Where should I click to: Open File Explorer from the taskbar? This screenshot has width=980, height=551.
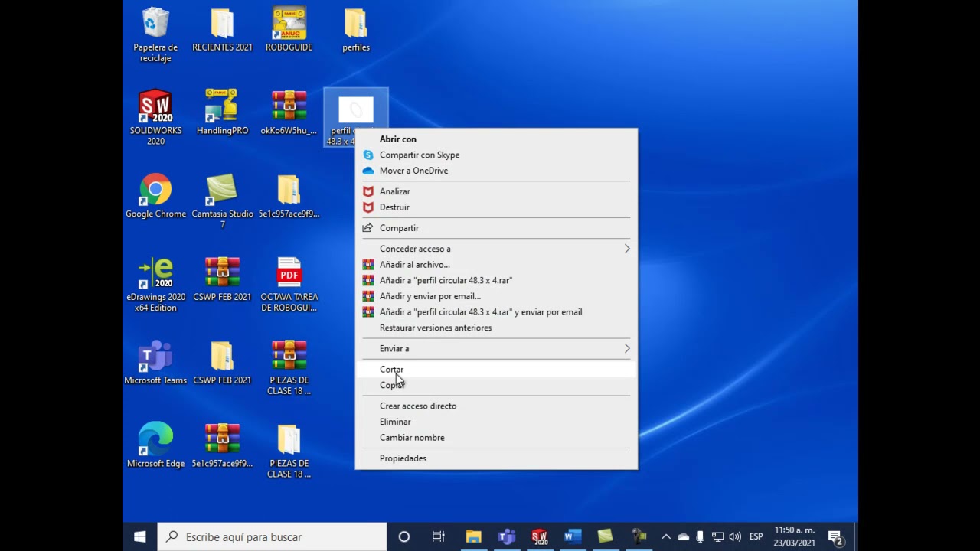(x=473, y=536)
